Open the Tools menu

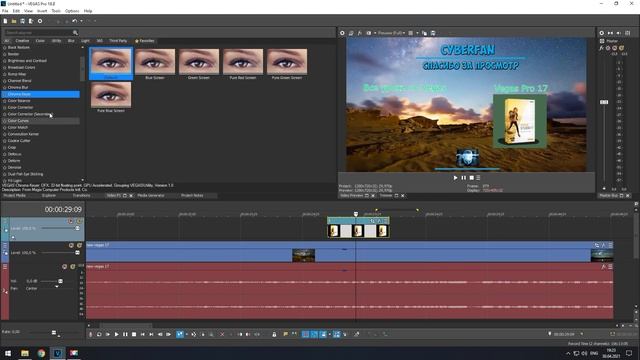tap(56, 11)
